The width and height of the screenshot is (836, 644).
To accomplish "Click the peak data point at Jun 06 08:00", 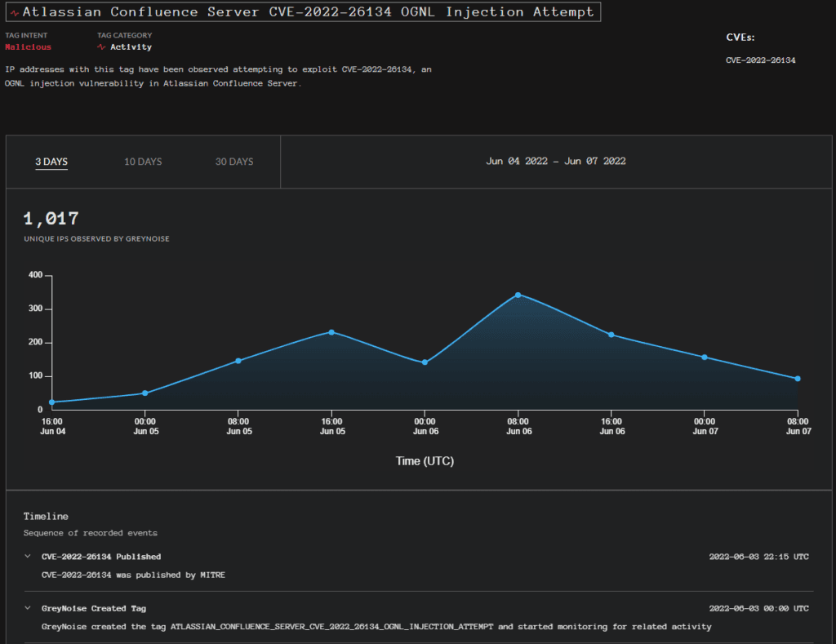I will [519, 295].
